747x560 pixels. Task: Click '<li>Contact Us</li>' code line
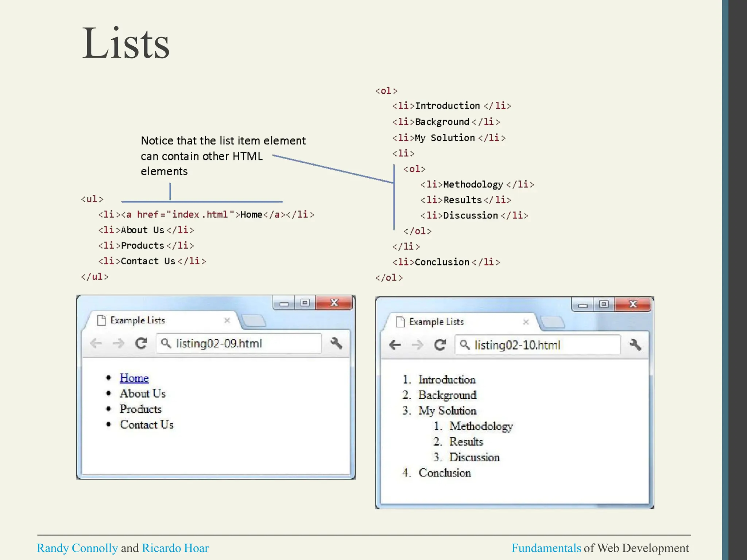[152, 261]
